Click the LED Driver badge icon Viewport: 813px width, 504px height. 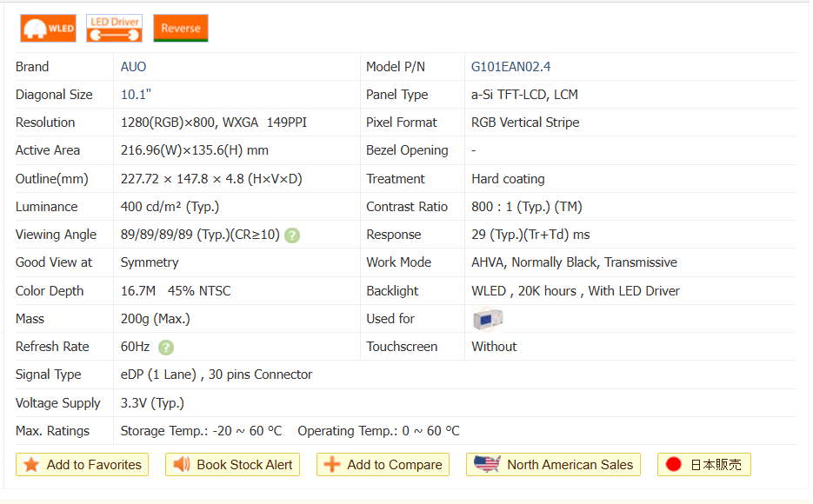(115, 29)
